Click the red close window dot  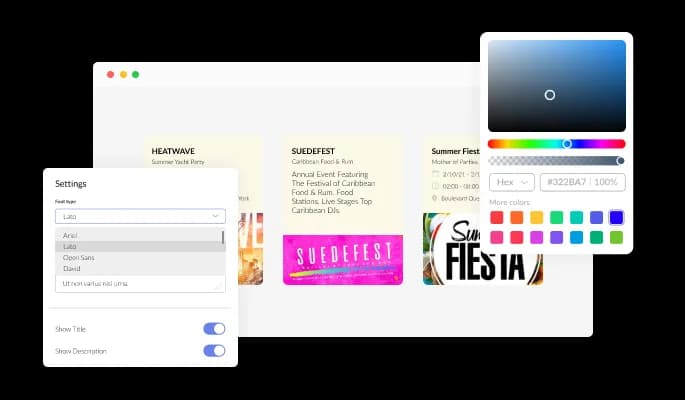pyautogui.click(x=110, y=74)
